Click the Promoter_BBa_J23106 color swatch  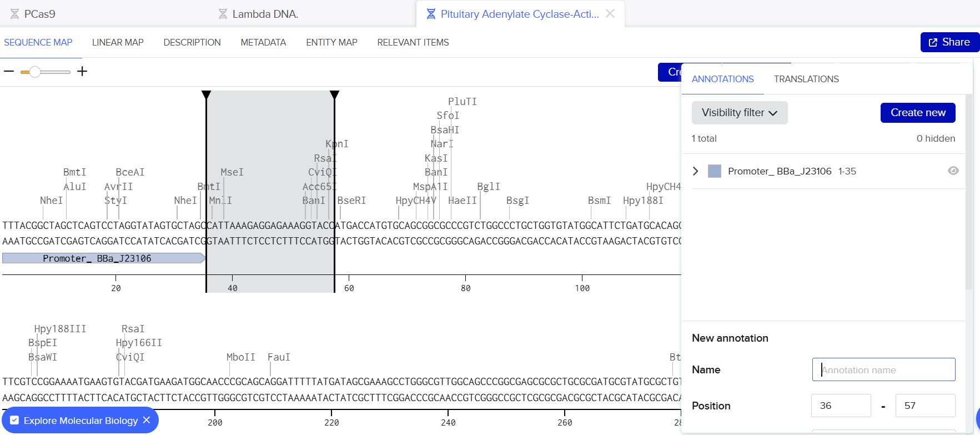[x=715, y=171]
